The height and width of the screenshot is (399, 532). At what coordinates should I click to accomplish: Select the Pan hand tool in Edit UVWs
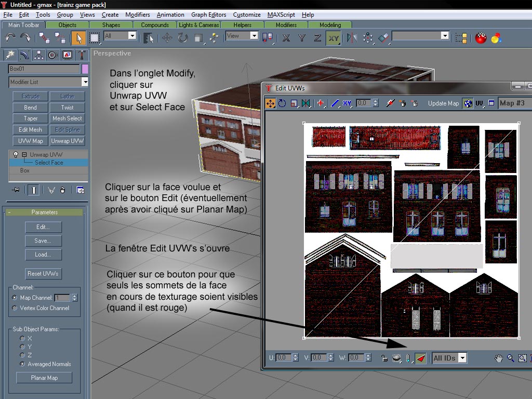(499, 358)
